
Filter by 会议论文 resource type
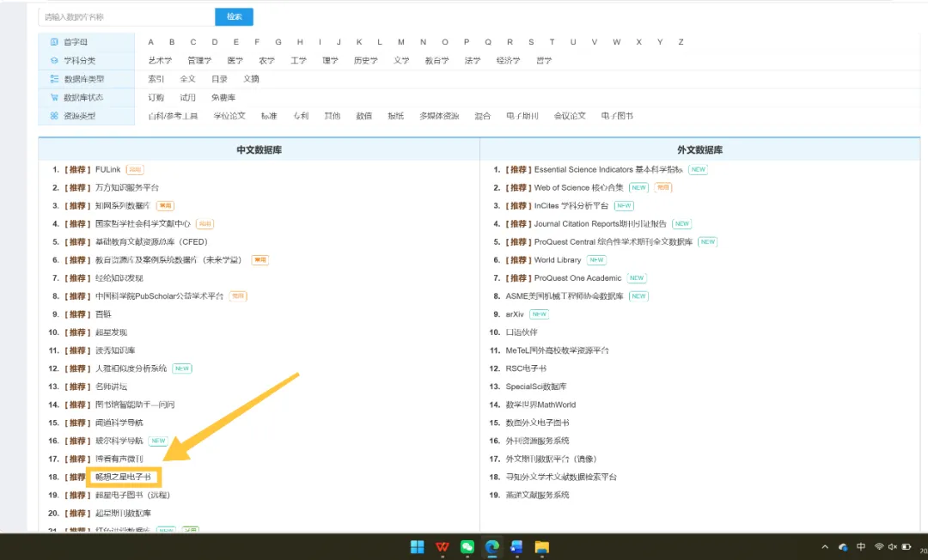click(x=570, y=116)
